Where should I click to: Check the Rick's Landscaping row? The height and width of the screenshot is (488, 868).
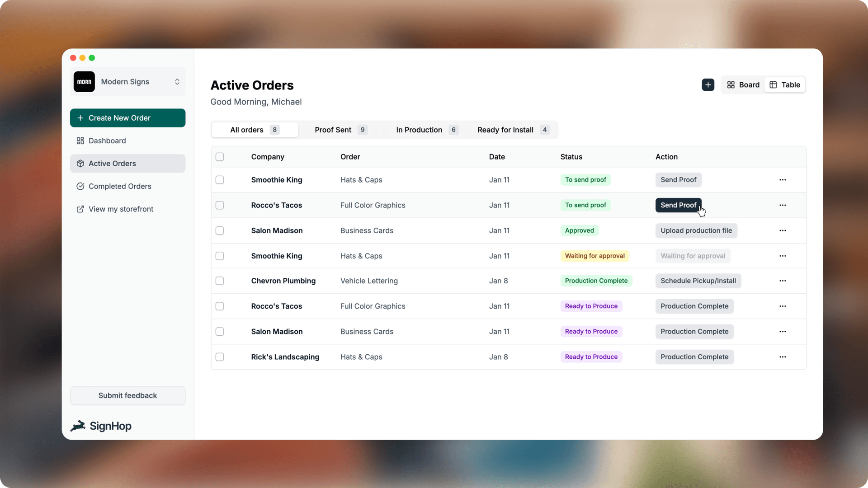pyautogui.click(x=220, y=357)
